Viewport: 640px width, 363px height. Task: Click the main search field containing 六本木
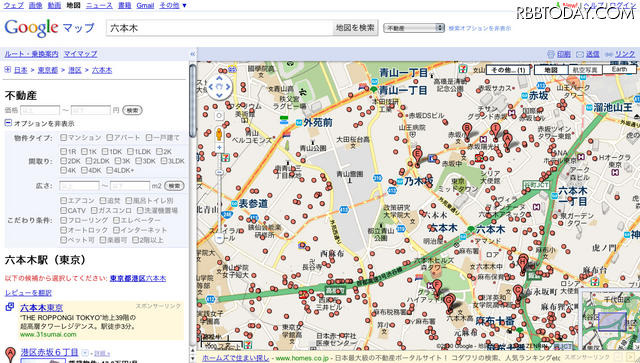[x=220, y=28]
